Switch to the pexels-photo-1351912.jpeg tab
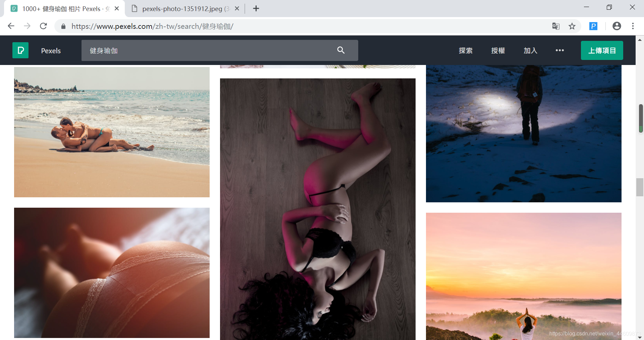The width and height of the screenshot is (644, 340). point(185,9)
